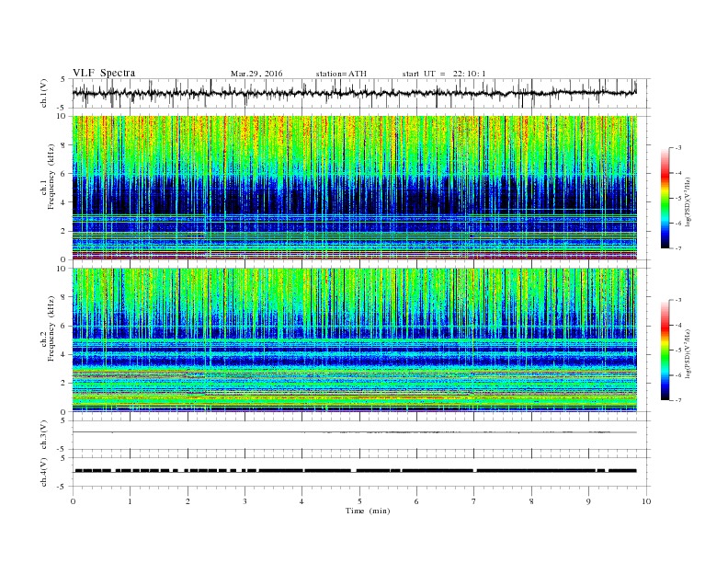Click the 'ch.3(V)' axis label
728x563 pixels.
[x=44, y=435]
